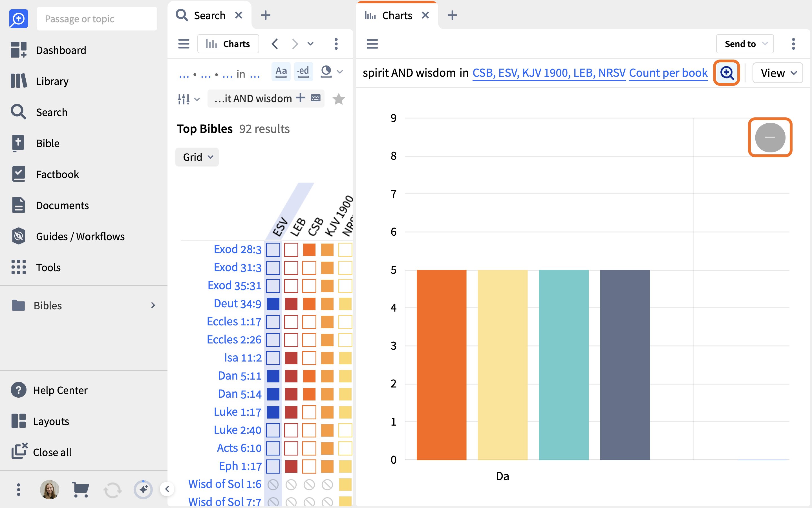Screen dimensions: 812x508
Task: Open the search settings sliders dropdown
Action: point(188,99)
